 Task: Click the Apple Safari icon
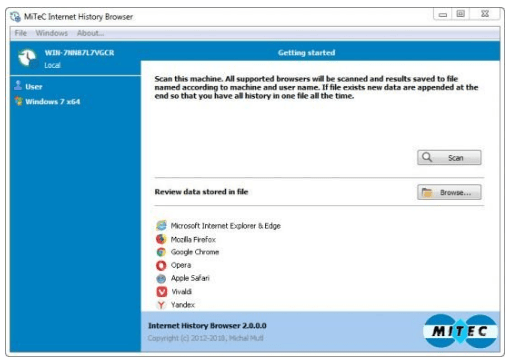tap(161, 278)
